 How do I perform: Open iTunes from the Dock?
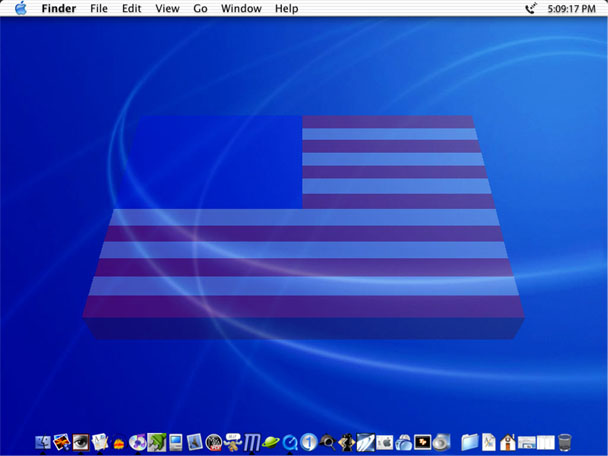point(138,442)
